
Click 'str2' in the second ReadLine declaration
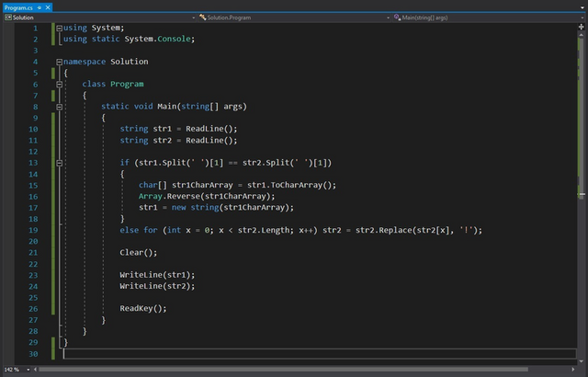(162, 141)
